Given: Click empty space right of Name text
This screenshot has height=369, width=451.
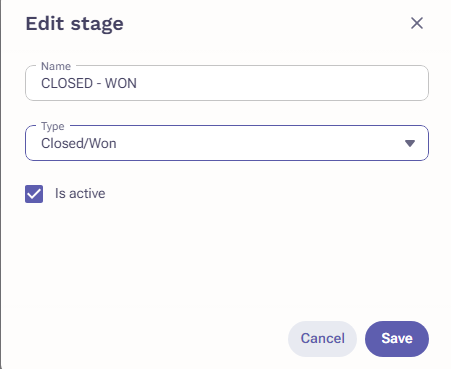Looking at the screenshot, I should (x=280, y=83).
